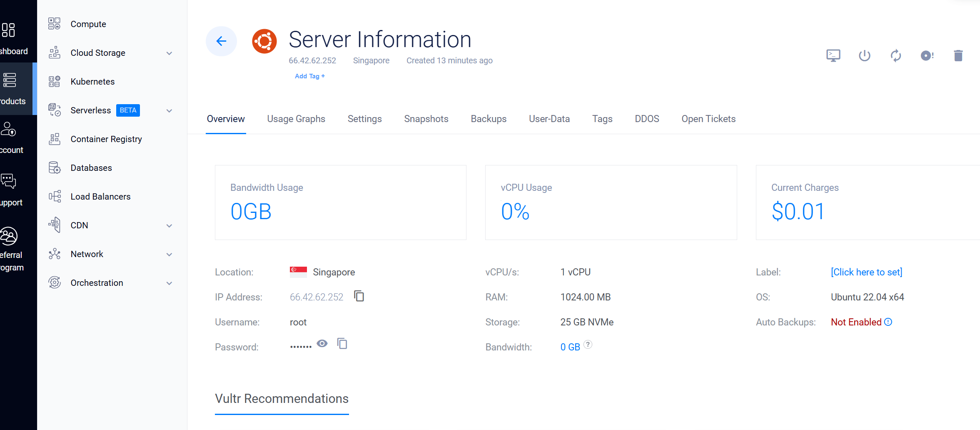The width and height of the screenshot is (980, 430).
Task: Go back using the blue arrow button
Action: (221, 41)
